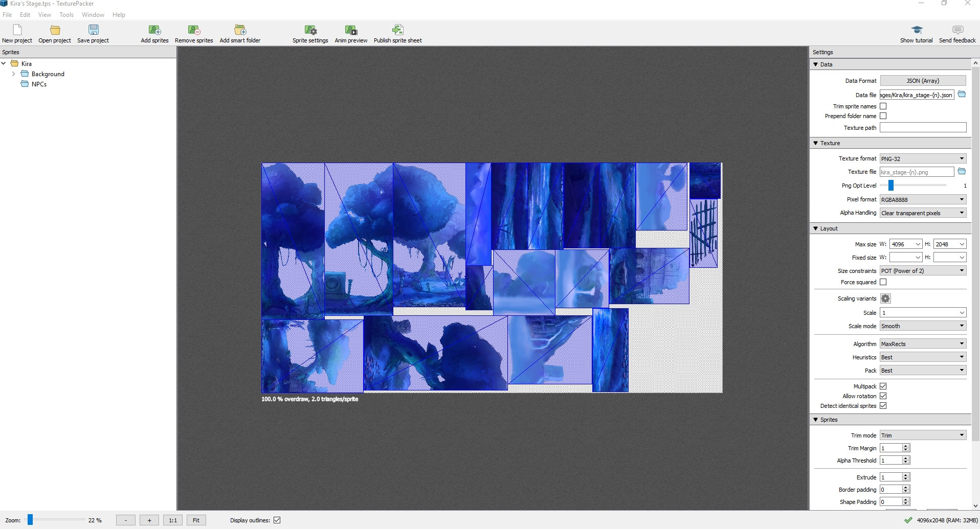The image size is (980, 529).
Task: Open the Algorithm MaxRects dropdown
Action: pos(923,344)
